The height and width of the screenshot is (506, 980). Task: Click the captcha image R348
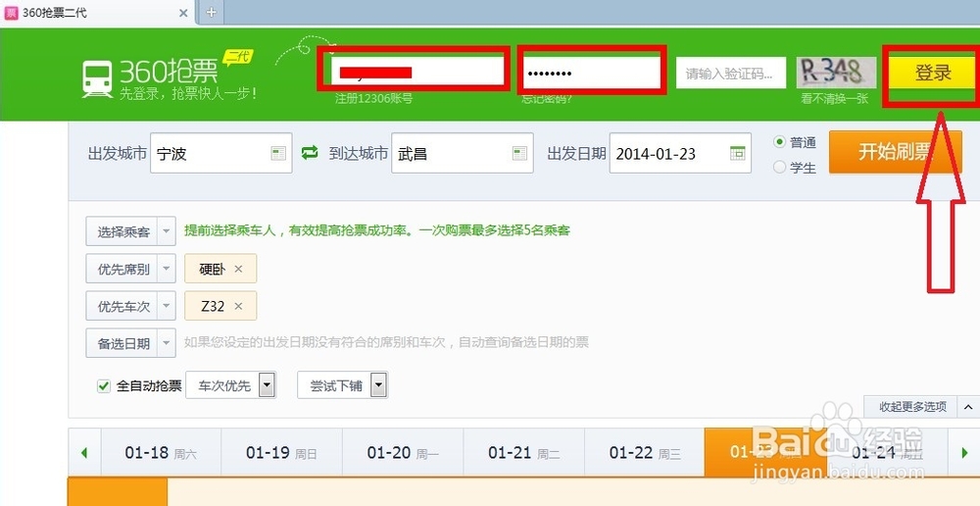click(x=836, y=73)
